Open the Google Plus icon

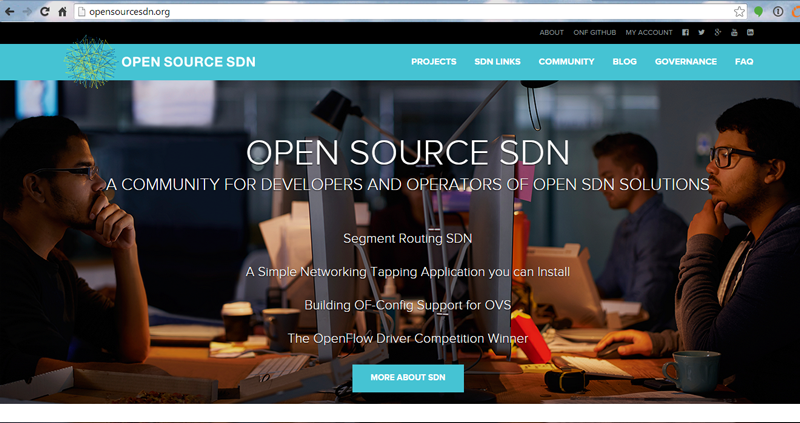point(718,32)
